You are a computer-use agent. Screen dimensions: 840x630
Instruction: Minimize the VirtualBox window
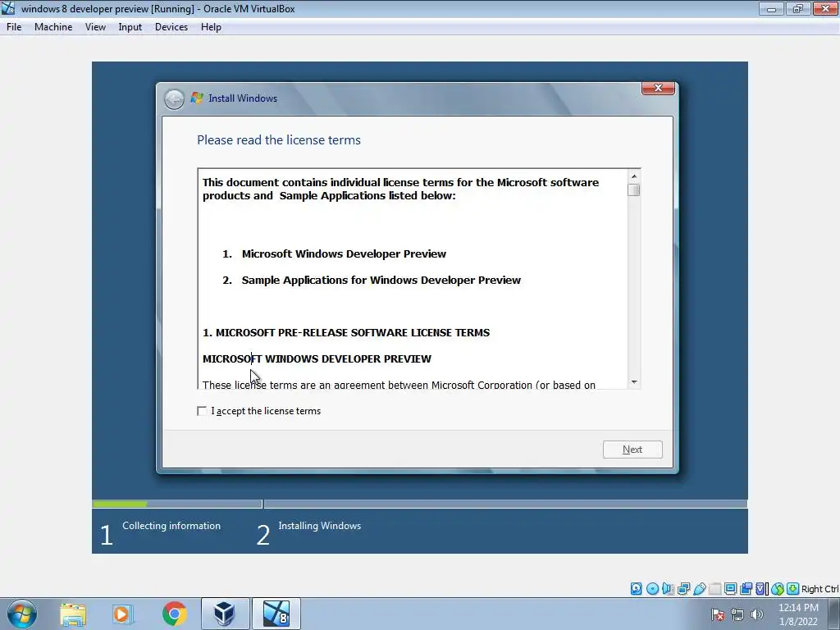click(x=771, y=8)
